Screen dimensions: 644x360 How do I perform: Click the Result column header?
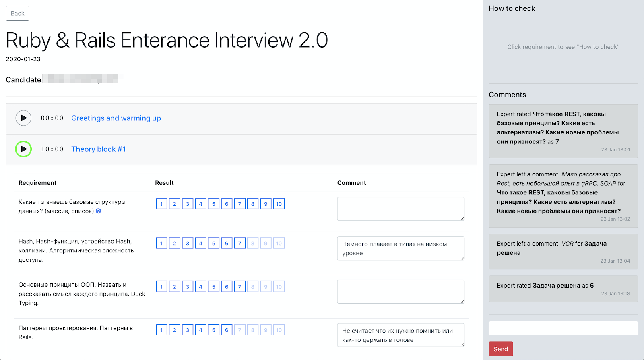(164, 183)
